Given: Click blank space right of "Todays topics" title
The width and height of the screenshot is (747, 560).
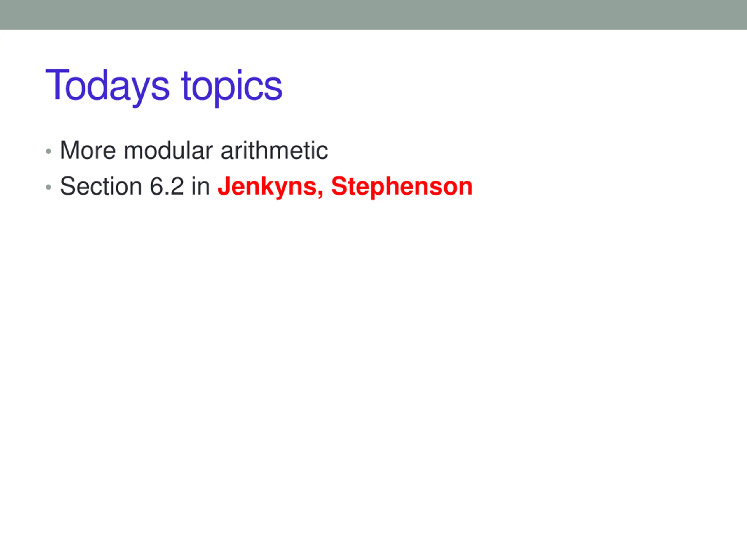Looking at the screenshot, I should tap(507, 86).
